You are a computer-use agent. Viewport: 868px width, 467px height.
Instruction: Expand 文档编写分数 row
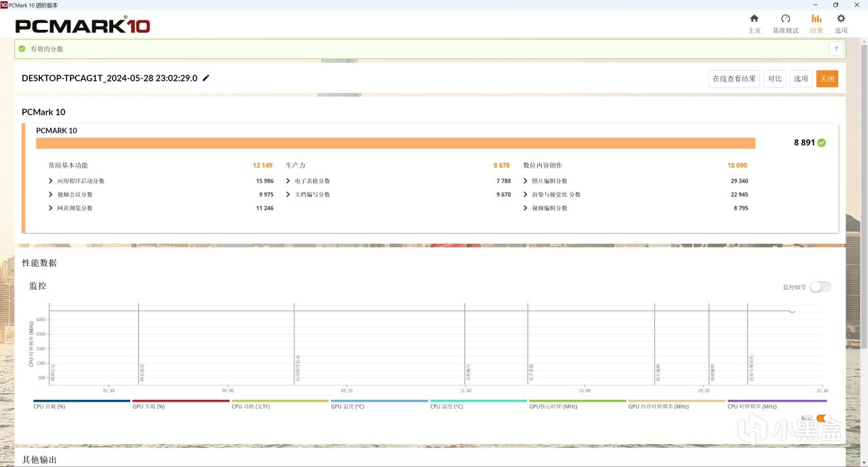pyautogui.click(x=288, y=195)
